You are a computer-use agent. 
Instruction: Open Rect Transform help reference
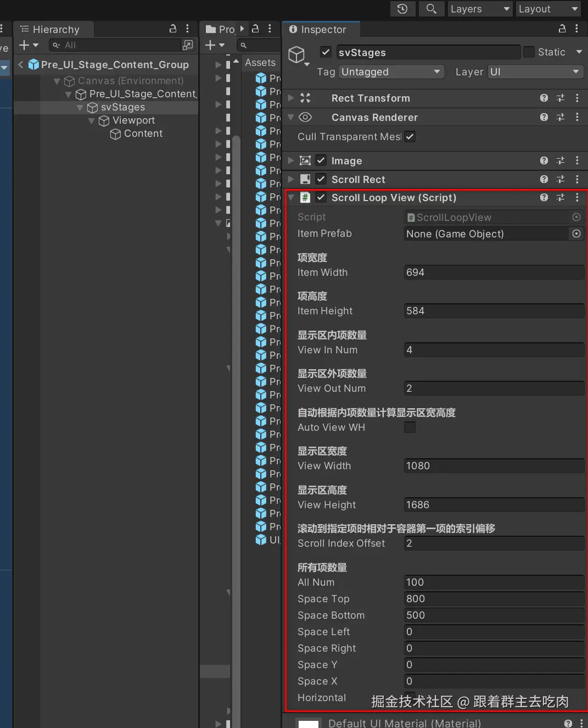tap(544, 98)
